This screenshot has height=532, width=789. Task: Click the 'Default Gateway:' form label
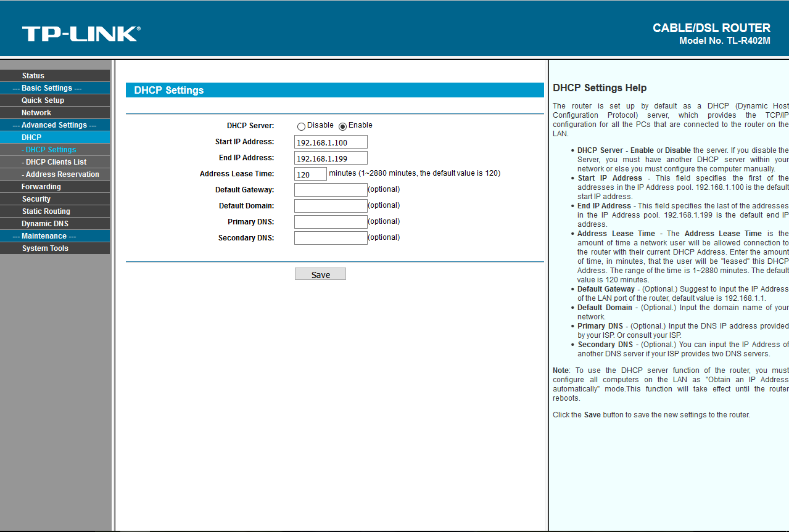pyautogui.click(x=244, y=190)
